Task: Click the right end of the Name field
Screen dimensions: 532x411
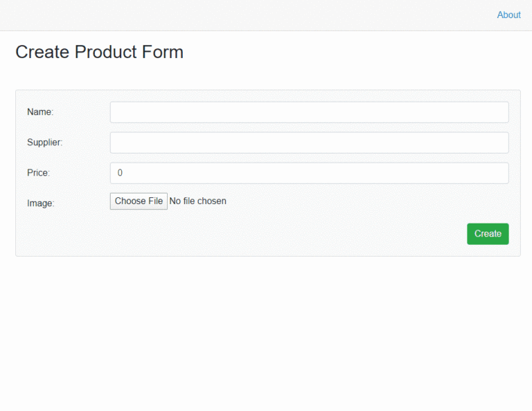Action: point(495,112)
